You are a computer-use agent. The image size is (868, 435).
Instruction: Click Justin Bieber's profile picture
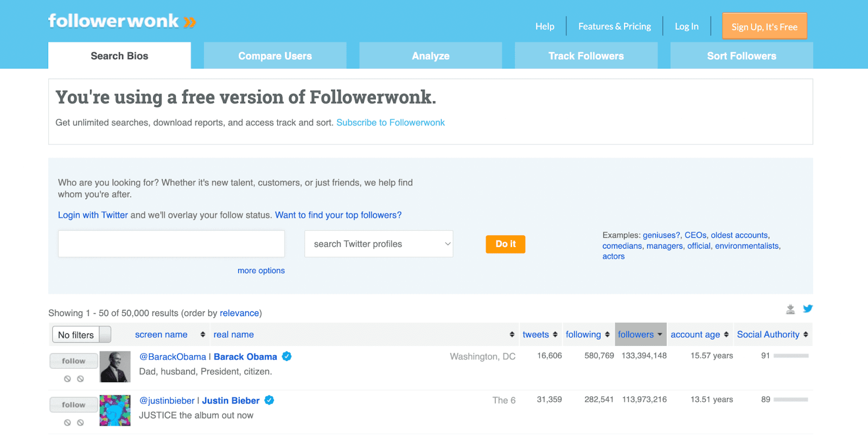115,411
